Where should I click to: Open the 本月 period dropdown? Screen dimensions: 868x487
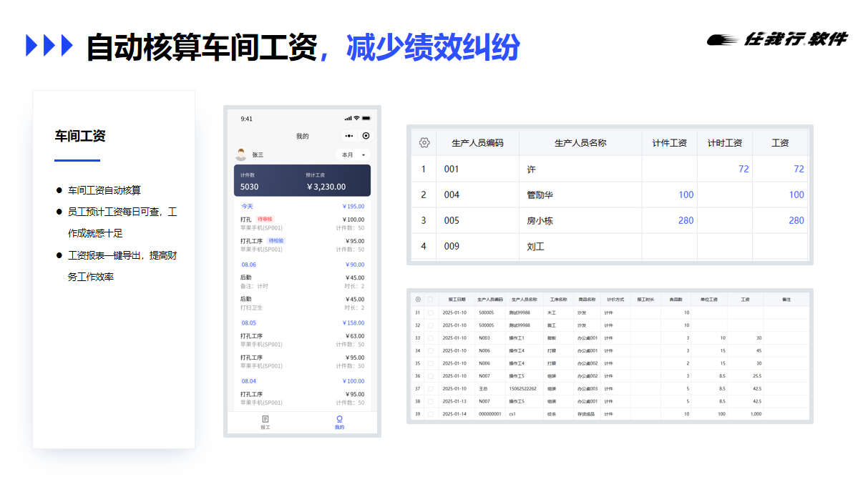352,155
